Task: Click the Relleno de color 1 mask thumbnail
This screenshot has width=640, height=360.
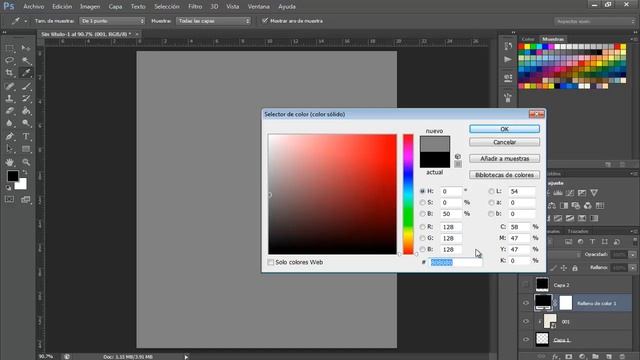Action: click(566, 303)
